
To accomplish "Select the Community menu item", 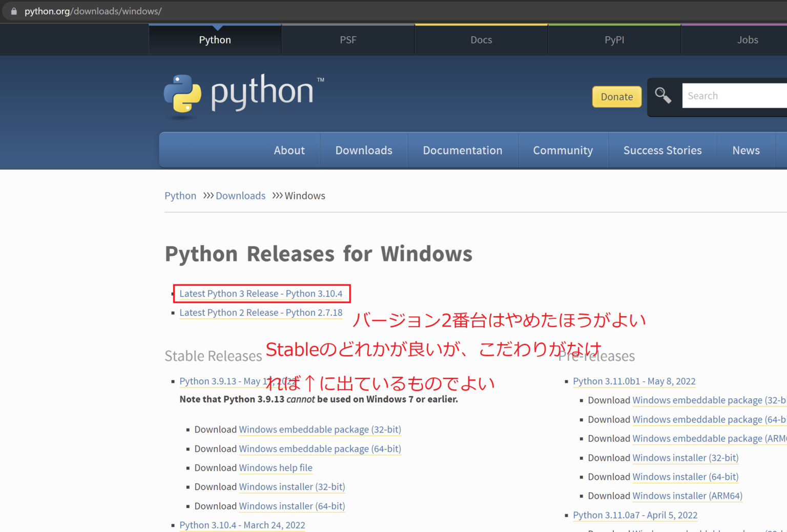I will pyautogui.click(x=563, y=150).
